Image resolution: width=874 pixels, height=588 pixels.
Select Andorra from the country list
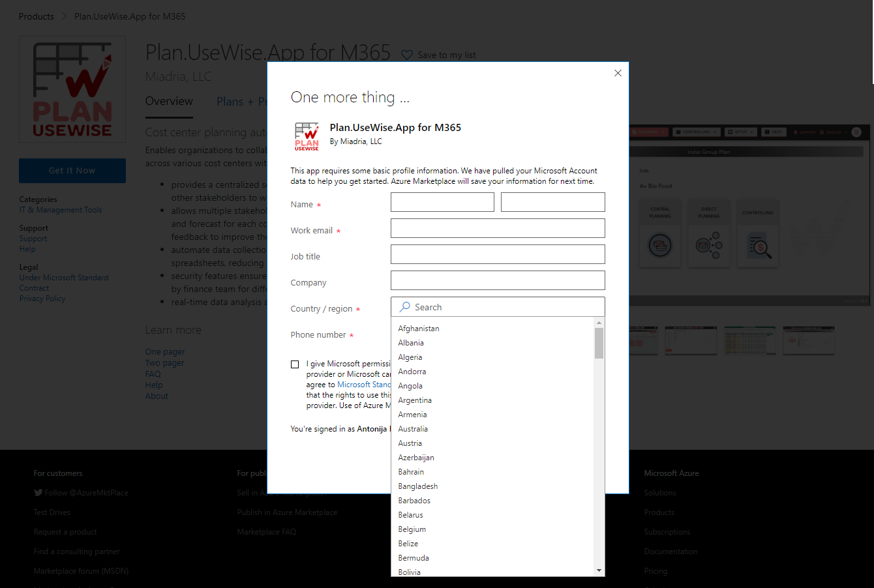coord(492,372)
